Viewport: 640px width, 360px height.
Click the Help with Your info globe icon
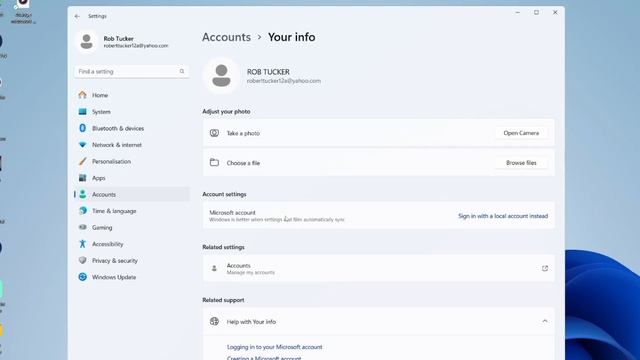coord(214,321)
